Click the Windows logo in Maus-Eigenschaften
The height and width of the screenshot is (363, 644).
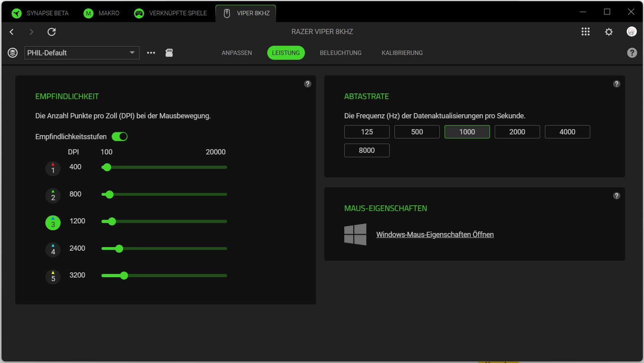coord(355,234)
